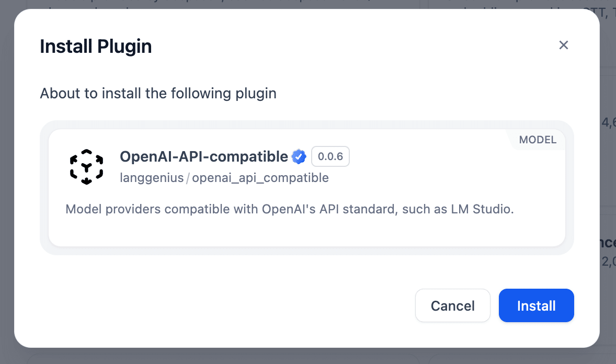The width and height of the screenshot is (616, 364).
Task: Click the 'About to install' text
Action: [158, 93]
